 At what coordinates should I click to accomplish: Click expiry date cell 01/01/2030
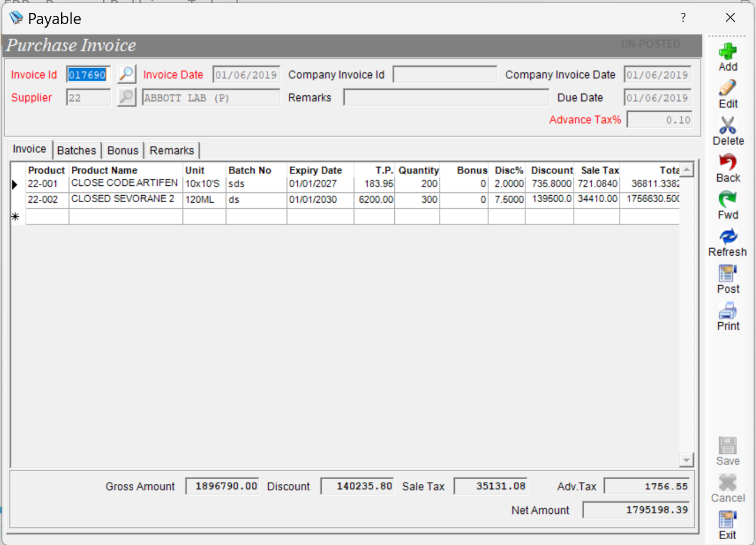[320, 200]
